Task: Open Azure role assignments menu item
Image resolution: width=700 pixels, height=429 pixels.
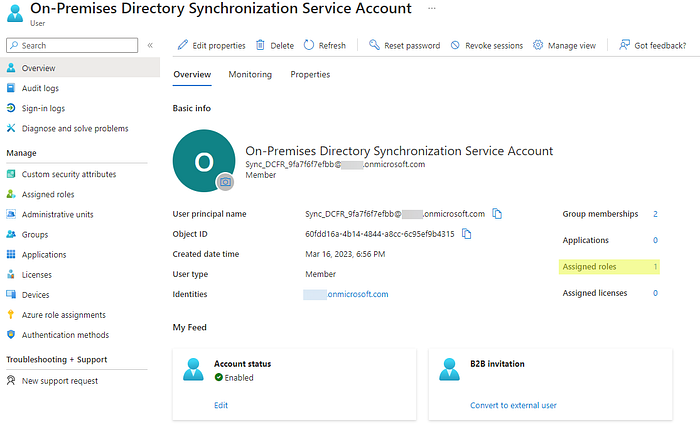Action: [x=64, y=315]
